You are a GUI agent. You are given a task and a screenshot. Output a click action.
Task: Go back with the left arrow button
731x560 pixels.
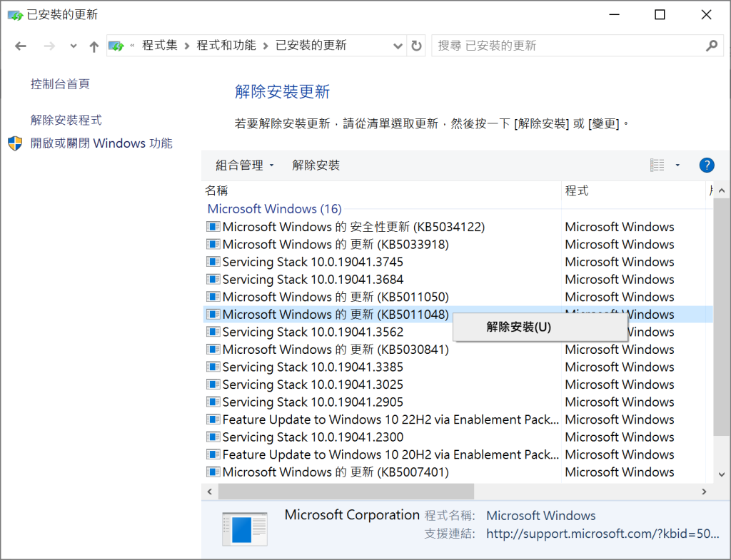click(x=21, y=46)
